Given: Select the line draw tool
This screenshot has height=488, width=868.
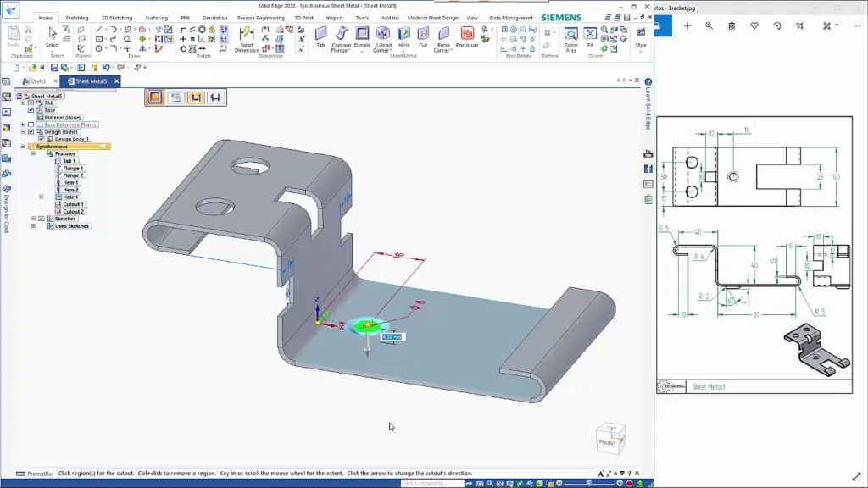Looking at the screenshot, I should click(x=98, y=30).
